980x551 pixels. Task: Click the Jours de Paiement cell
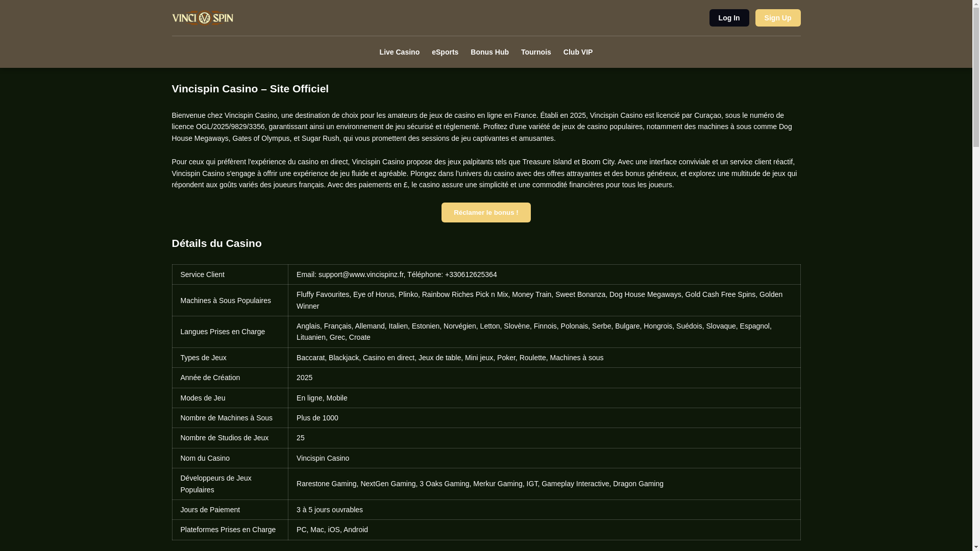tap(230, 510)
